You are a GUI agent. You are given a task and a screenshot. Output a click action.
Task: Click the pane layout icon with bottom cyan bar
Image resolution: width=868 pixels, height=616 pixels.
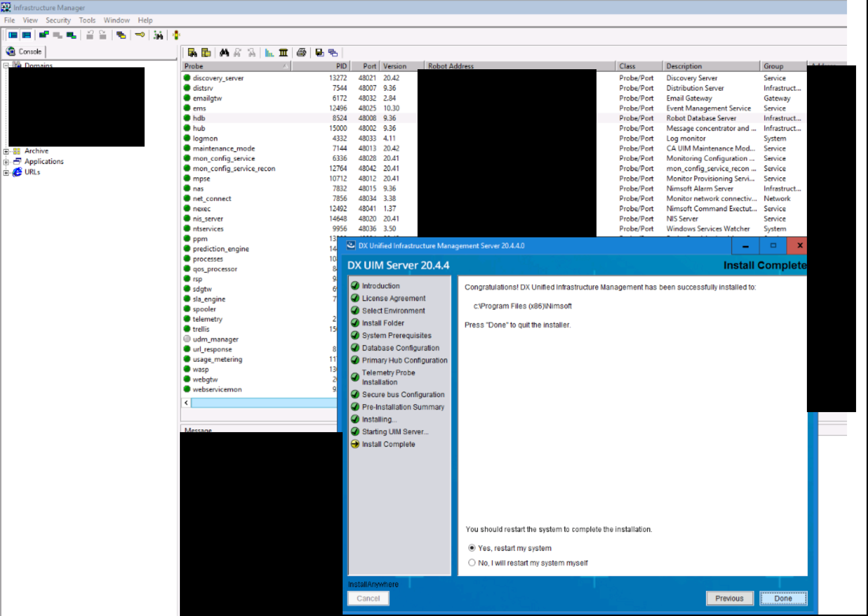[27, 35]
